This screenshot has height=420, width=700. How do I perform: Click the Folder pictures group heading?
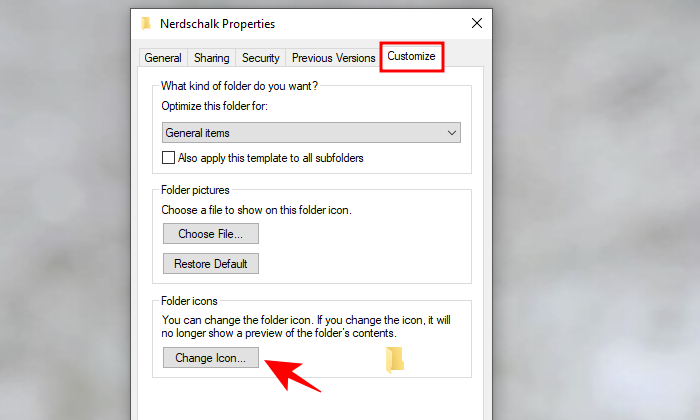coord(195,190)
